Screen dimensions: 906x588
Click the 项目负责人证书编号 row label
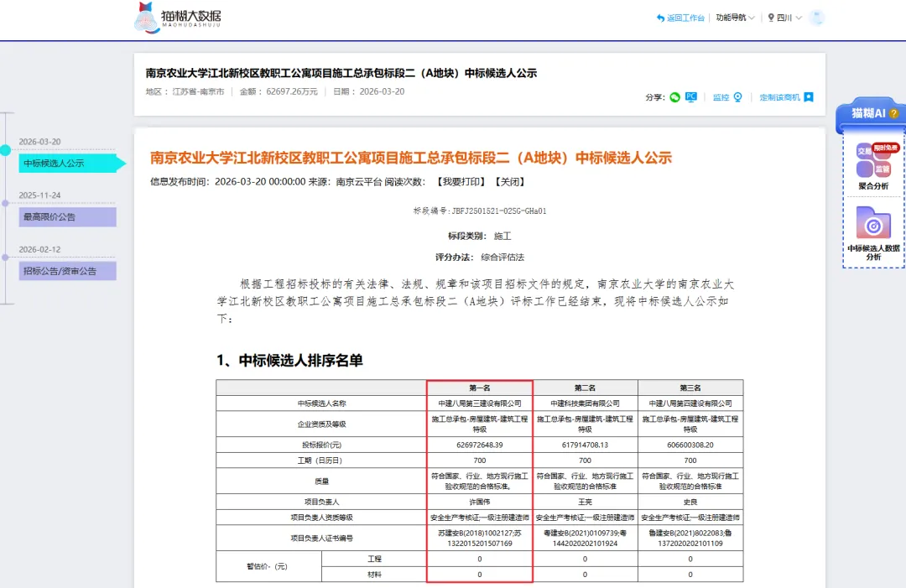(x=321, y=539)
